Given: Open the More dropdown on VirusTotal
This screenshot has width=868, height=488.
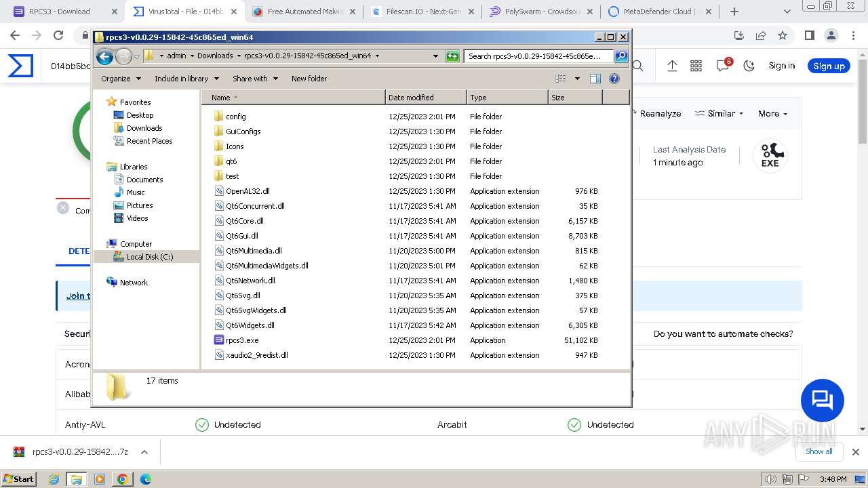Looking at the screenshot, I should [772, 114].
